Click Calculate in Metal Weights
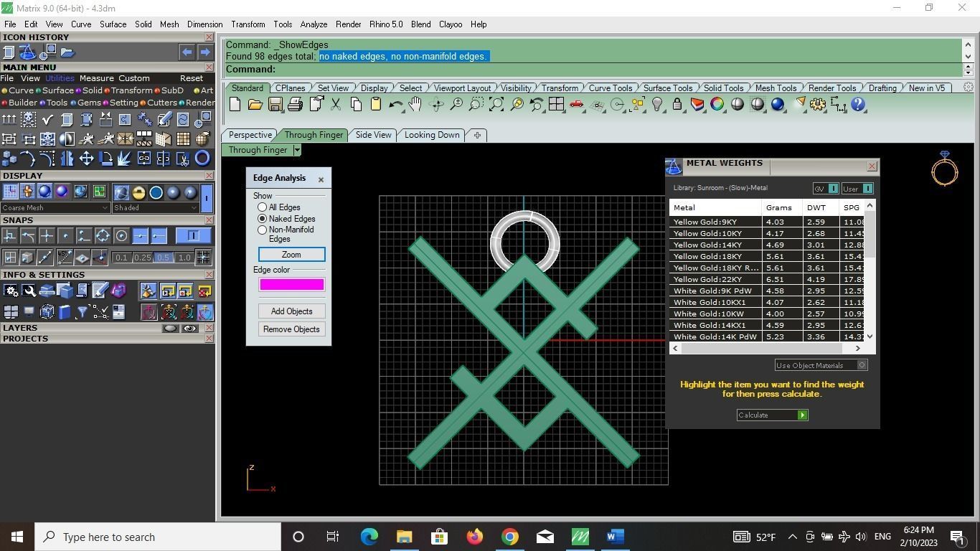 [x=772, y=415]
